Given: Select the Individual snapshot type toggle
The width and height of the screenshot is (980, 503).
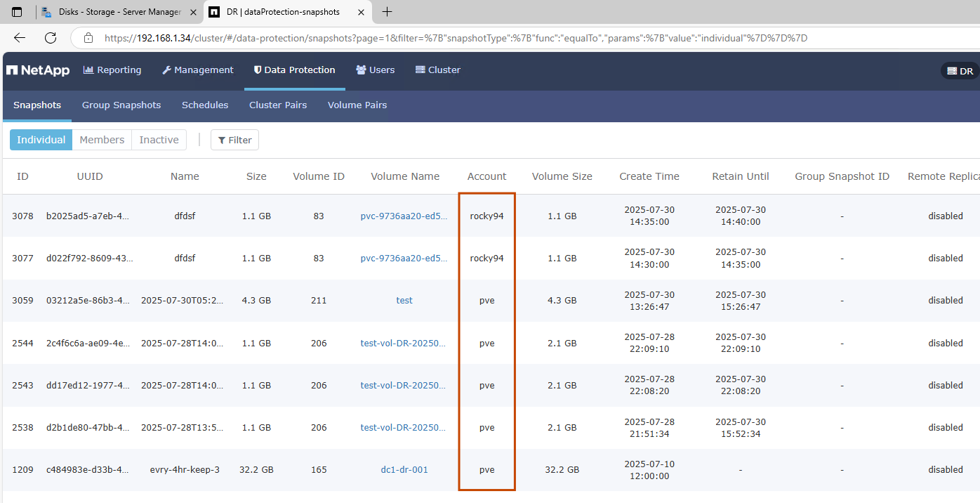Looking at the screenshot, I should click(x=41, y=140).
